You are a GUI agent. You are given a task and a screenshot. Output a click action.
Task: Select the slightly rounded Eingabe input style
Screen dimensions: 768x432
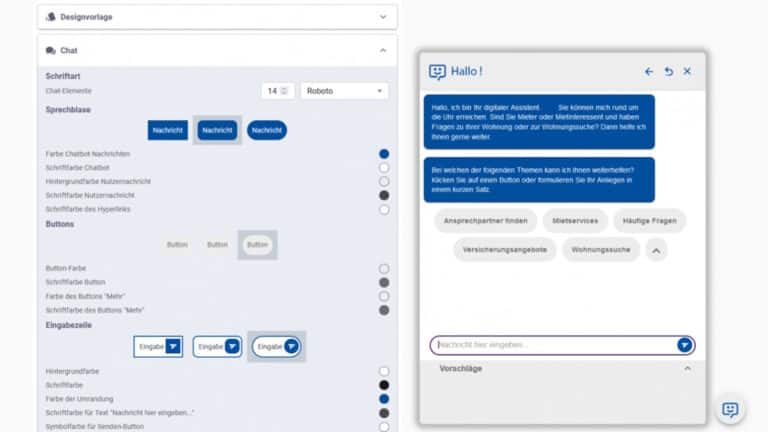point(217,346)
